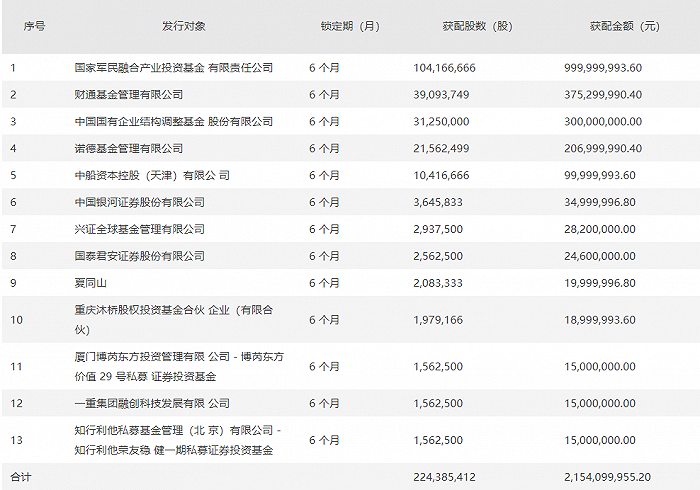Select the share count 31,250,000
This screenshot has height=490, width=700.
(x=441, y=121)
